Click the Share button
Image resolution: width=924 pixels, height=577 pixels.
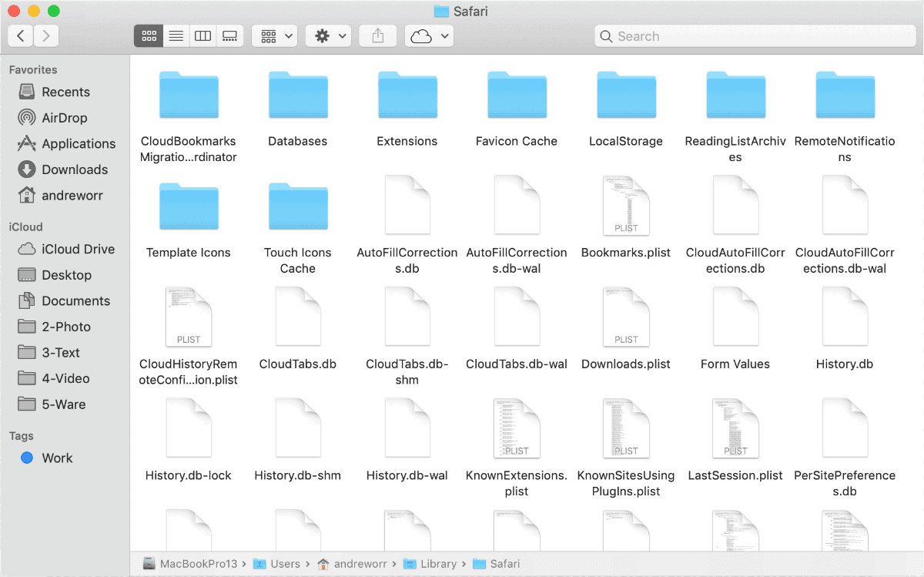[378, 36]
